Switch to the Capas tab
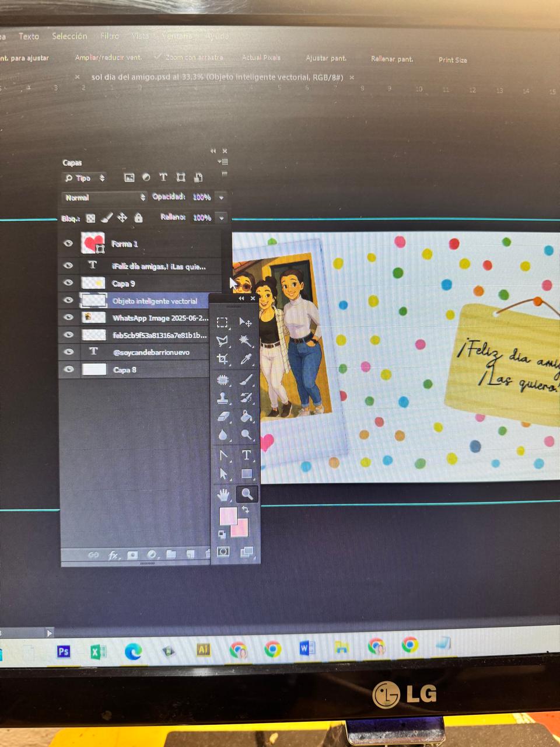This screenshot has width=560, height=747. (x=72, y=163)
